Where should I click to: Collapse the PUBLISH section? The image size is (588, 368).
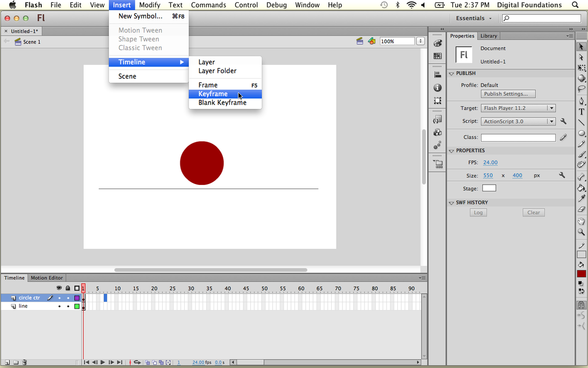point(451,74)
